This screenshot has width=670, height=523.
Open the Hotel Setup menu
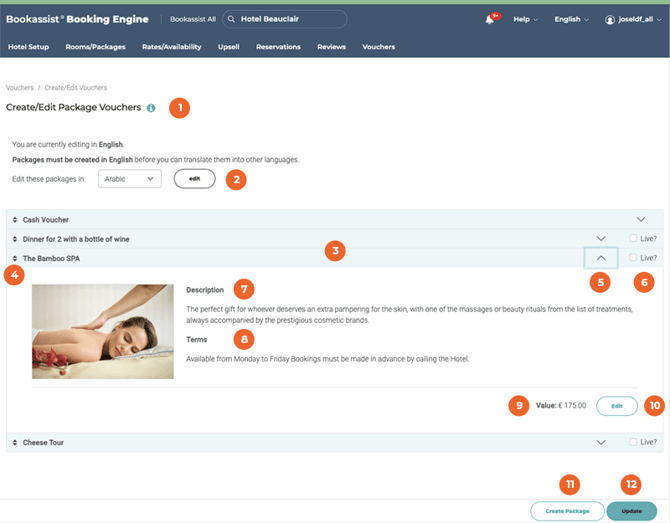[29, 47]
